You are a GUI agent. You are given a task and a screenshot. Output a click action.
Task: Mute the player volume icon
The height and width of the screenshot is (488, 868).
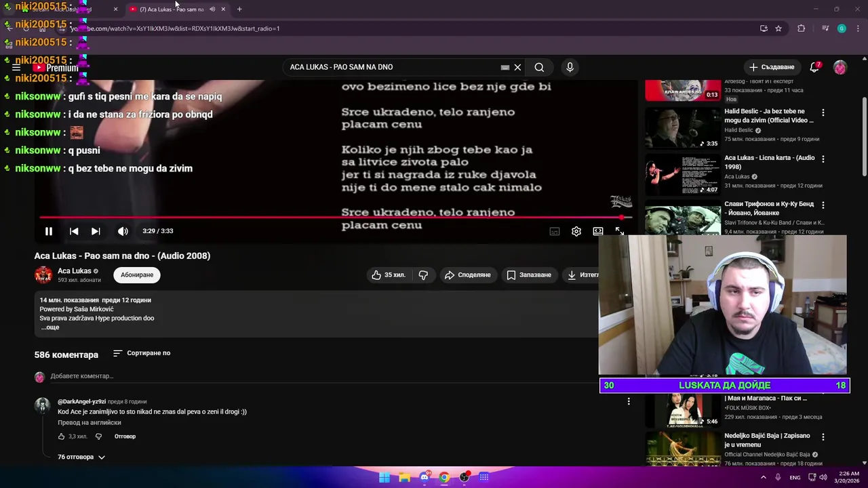point(123,231)
